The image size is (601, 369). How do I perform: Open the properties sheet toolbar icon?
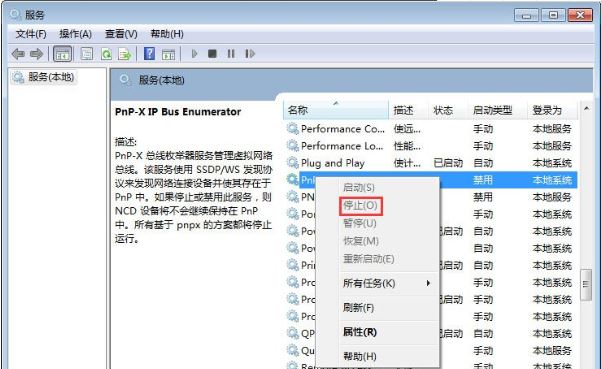(87, 54)
